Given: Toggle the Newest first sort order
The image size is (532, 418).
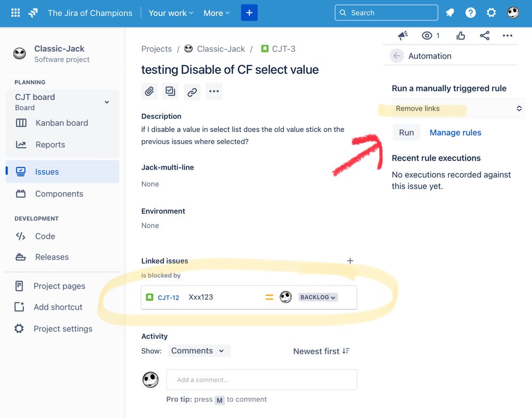Looking at the screenshot, I should coord(321,351).
